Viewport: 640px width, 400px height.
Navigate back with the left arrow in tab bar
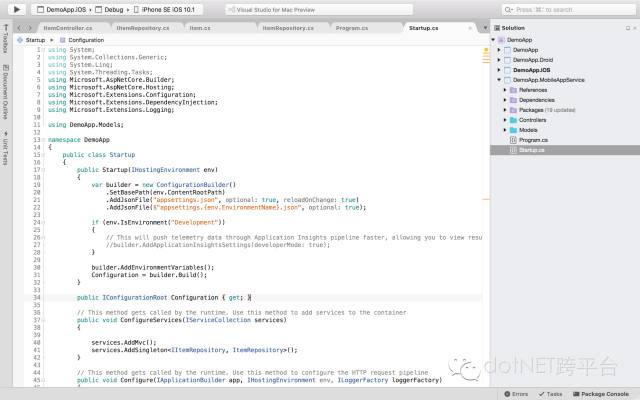[19, 28]
